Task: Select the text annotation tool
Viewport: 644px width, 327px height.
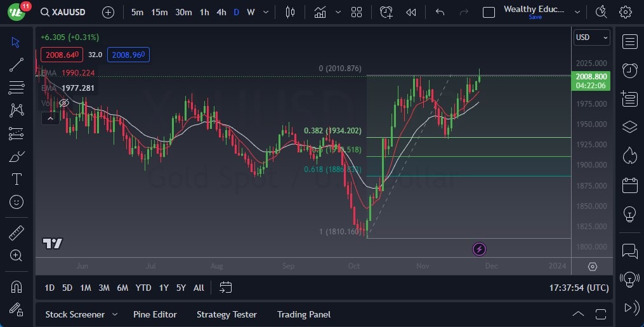Action: [x=16, y=179]
